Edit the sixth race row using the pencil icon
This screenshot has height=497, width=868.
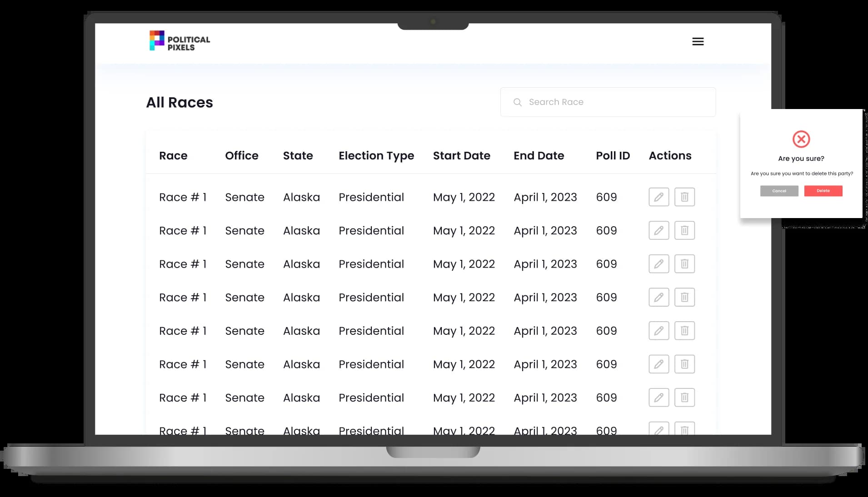coord(658,364)
